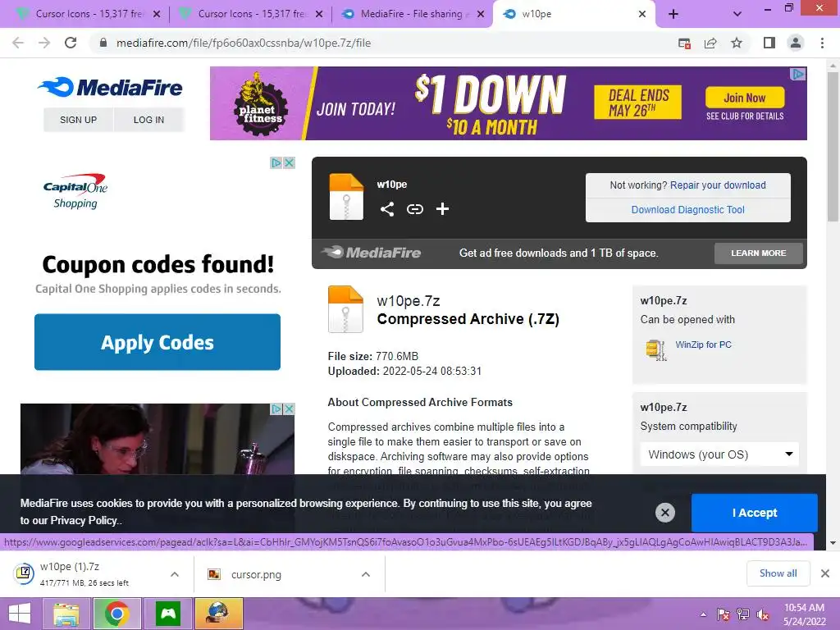Click the browser forward arrow
The width and height of the screenshot is (840, 630).
(44, 43)
